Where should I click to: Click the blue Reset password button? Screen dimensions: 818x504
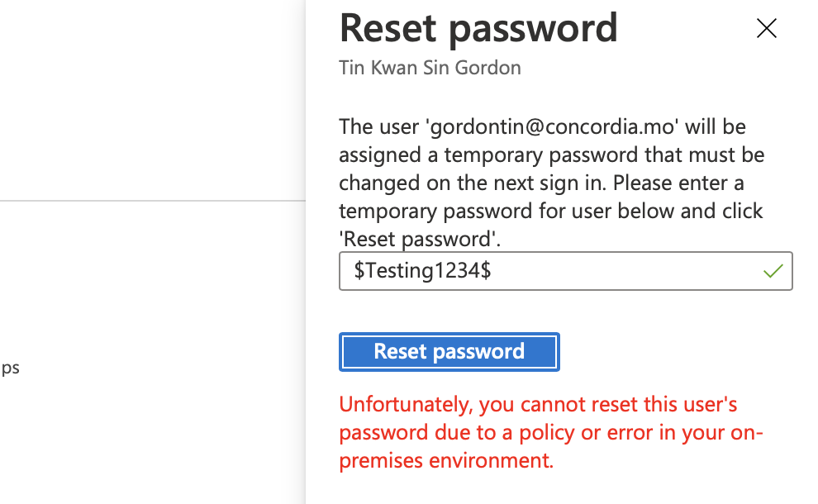click(x=449, y=351)
